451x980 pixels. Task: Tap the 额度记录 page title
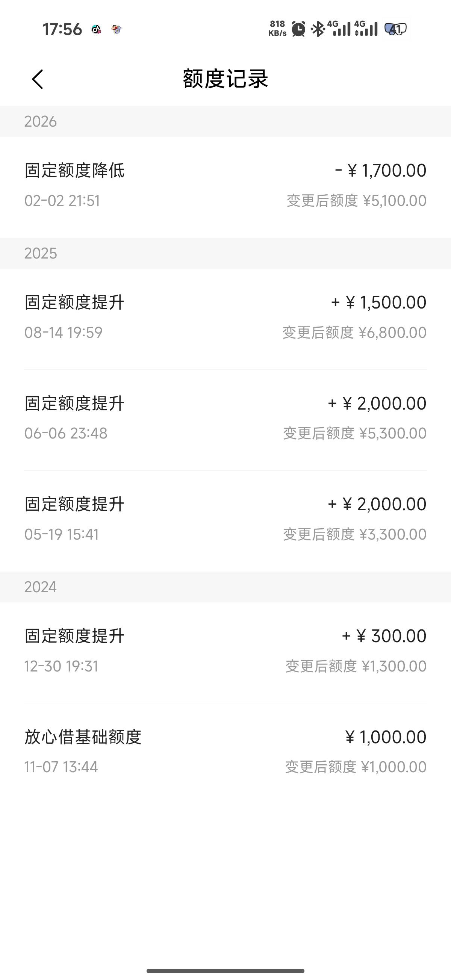pyautogui.click(x=225, y=79)
